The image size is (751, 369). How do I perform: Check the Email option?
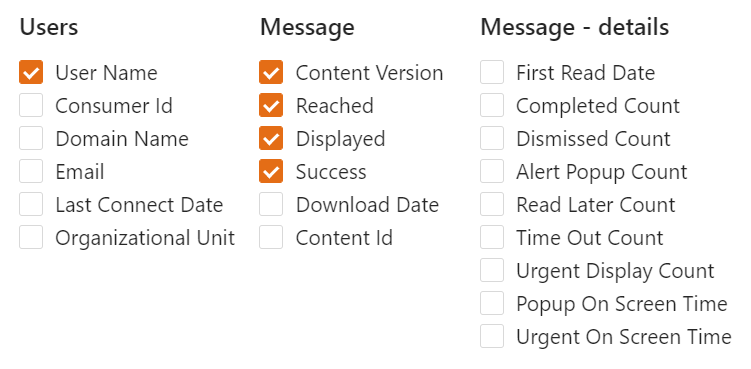click(31, 172)
